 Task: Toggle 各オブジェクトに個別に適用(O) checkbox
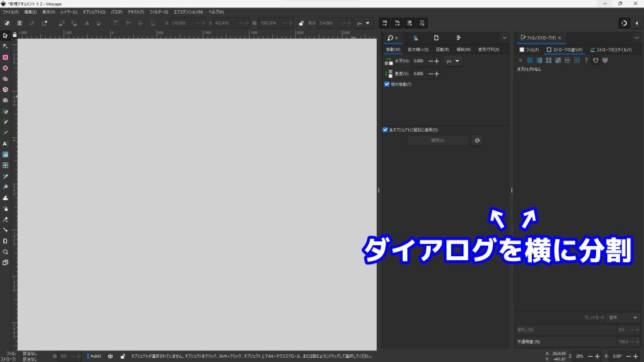(x=385, y=130)
